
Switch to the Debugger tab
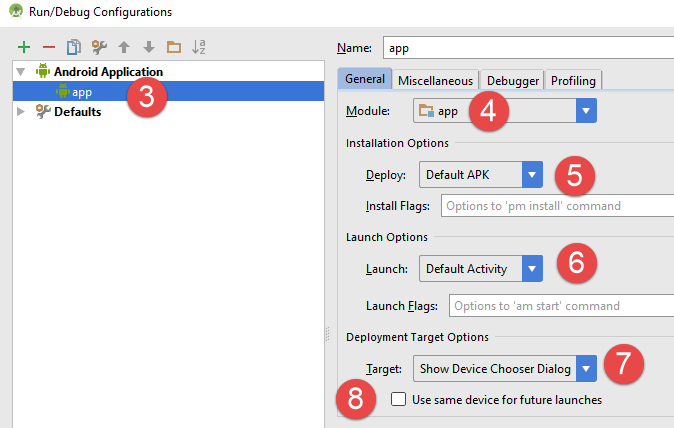point(513,80)
